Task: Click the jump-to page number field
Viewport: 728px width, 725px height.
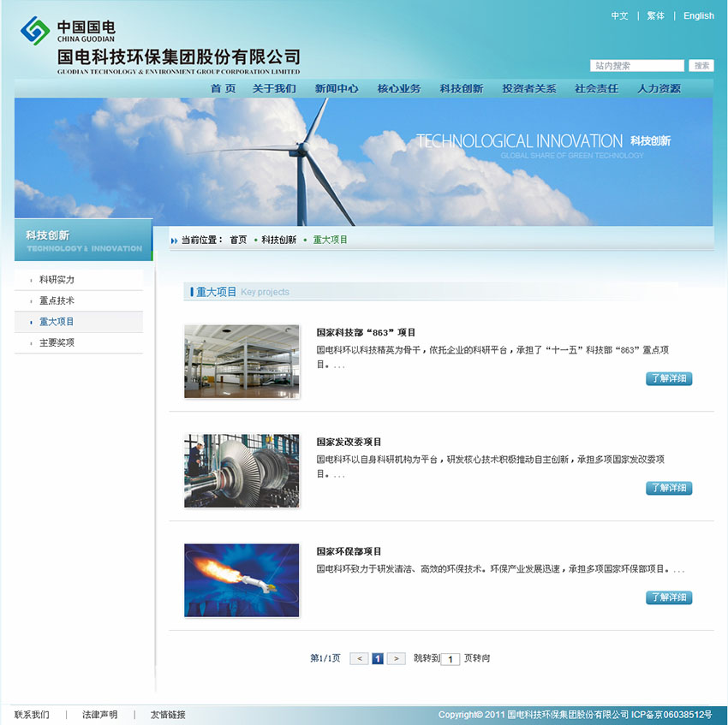Action: point(451,659)
